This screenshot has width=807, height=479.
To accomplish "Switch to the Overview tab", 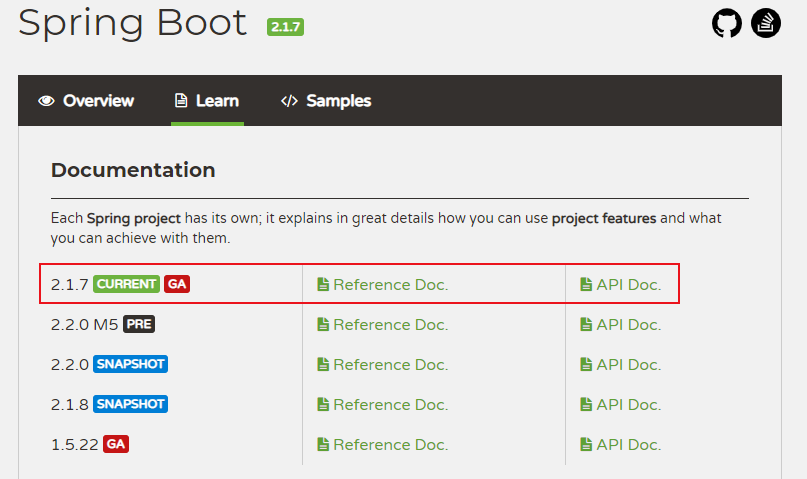I will click(86, 101).
